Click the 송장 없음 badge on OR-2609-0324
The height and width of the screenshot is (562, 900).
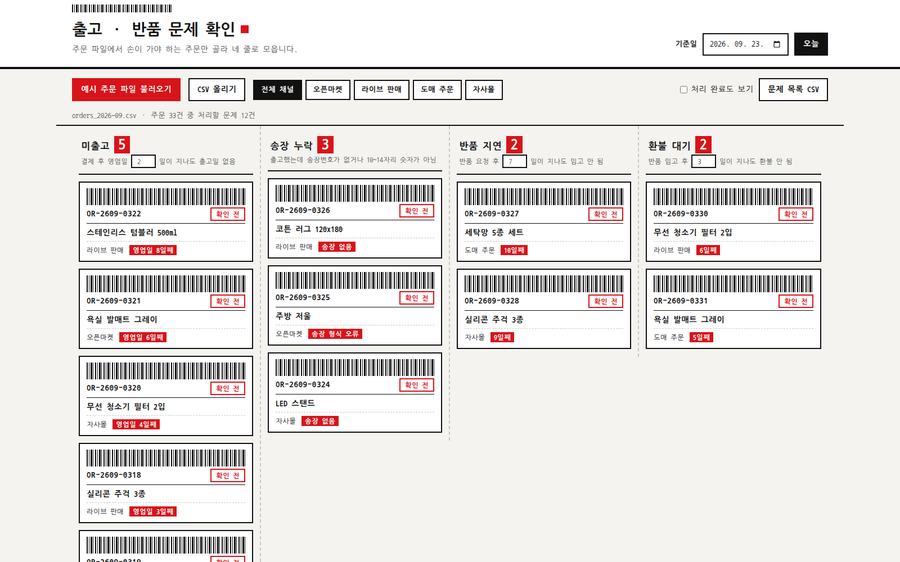click(320, 421)
